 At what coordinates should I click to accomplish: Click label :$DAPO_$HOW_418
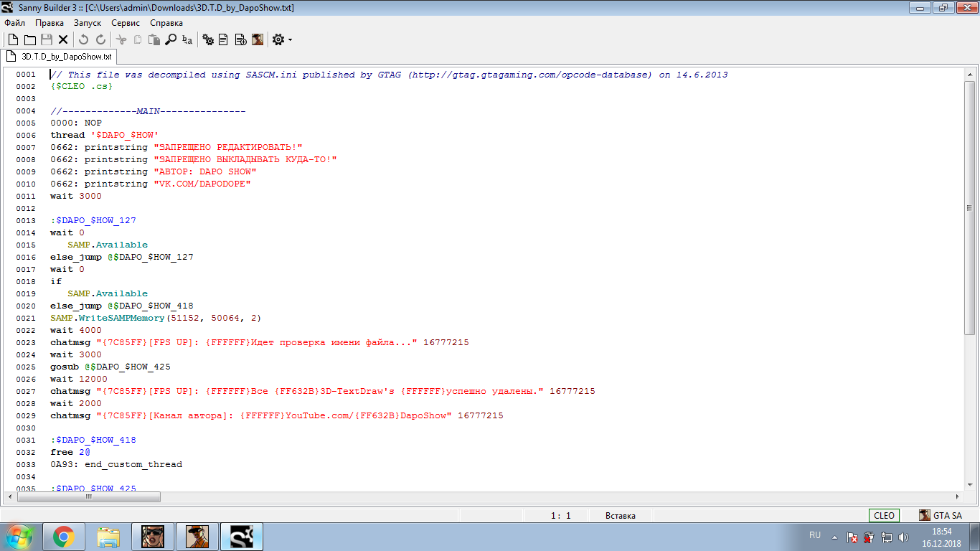coord(93,440)
